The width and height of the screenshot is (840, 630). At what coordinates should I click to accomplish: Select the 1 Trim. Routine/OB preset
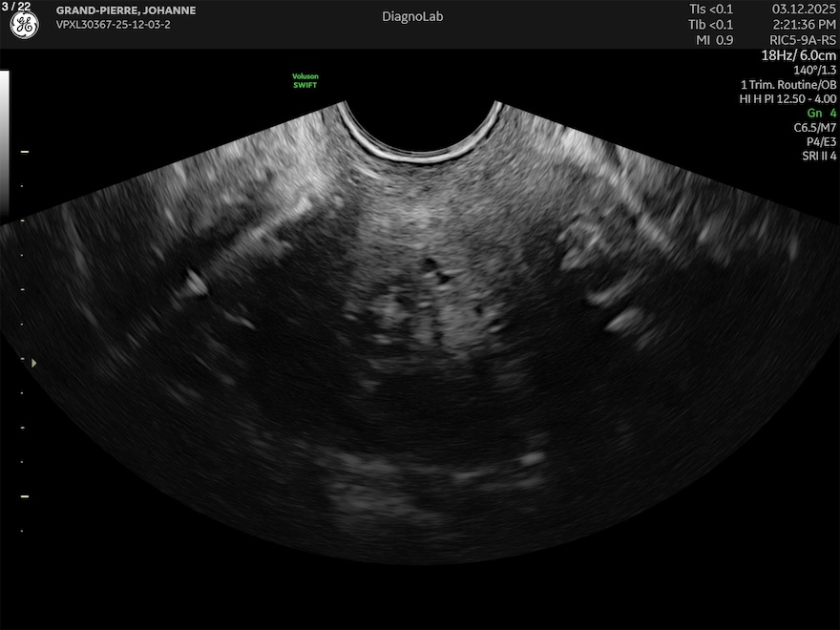[x=787, y=84]
